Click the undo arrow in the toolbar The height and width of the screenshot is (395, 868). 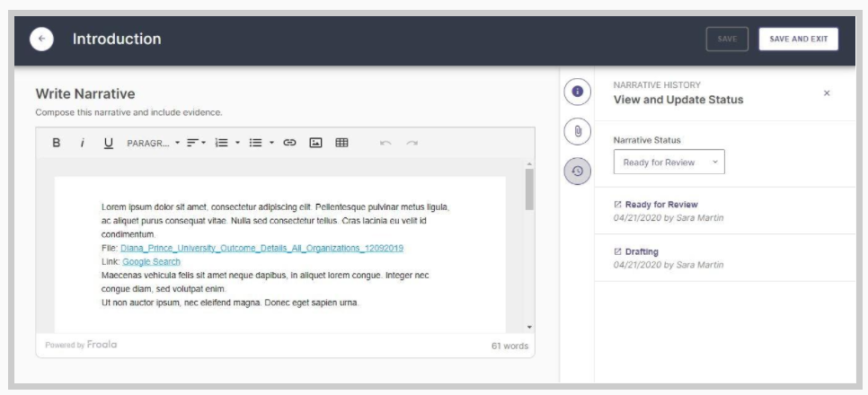click(385, 143)
